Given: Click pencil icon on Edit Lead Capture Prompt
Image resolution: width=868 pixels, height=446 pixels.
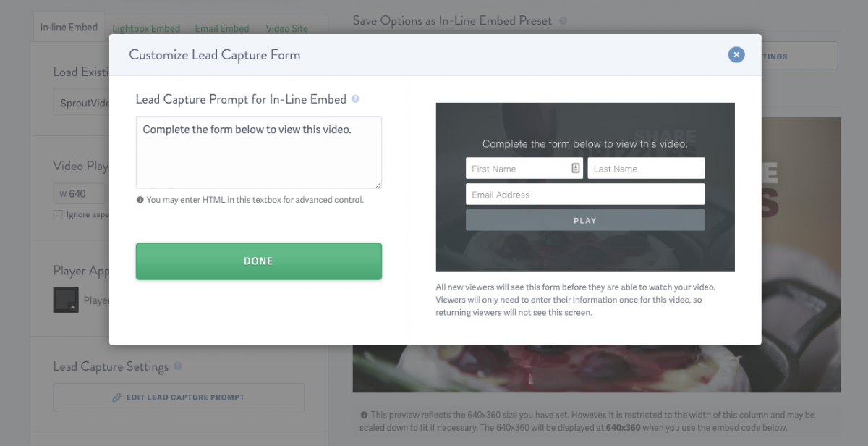Looking at the screenshot, I should coord(116,397).
